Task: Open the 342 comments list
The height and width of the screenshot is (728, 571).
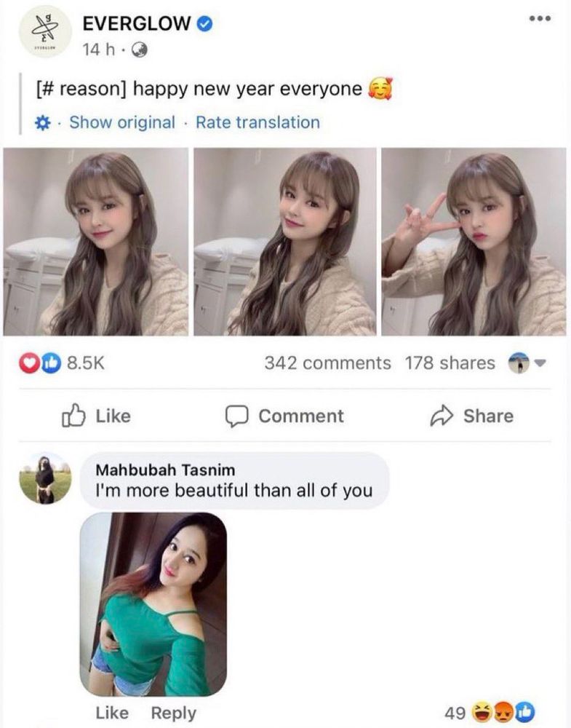Action: click(x=327, y=363)
